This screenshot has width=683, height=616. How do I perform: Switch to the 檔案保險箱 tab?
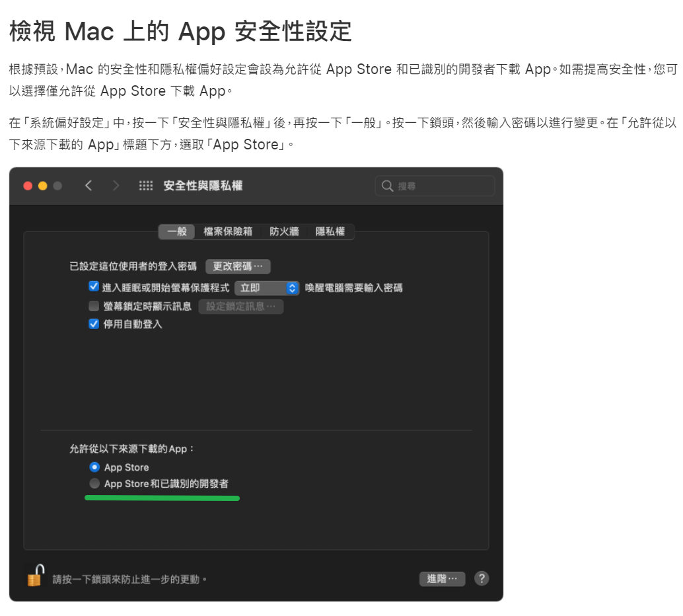pos(228,231)
